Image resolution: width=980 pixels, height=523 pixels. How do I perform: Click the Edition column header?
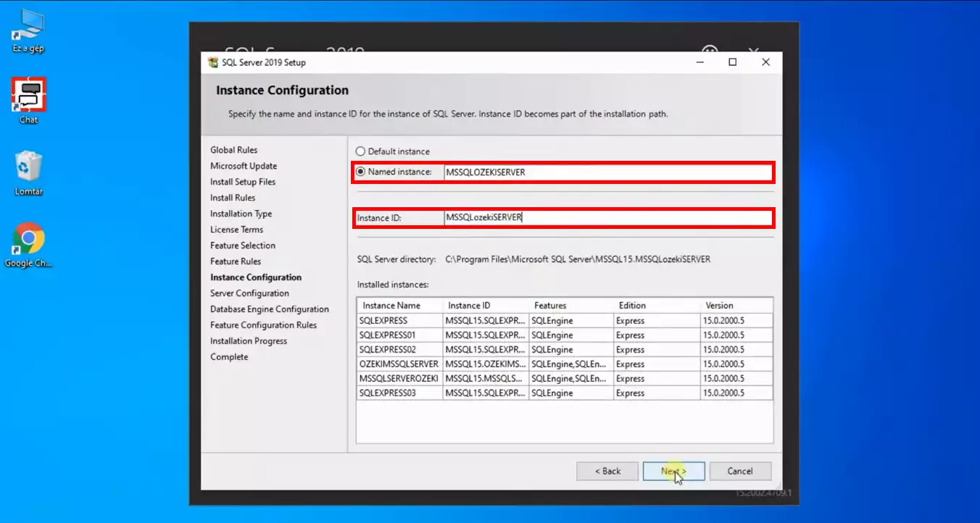pos(657,306)
